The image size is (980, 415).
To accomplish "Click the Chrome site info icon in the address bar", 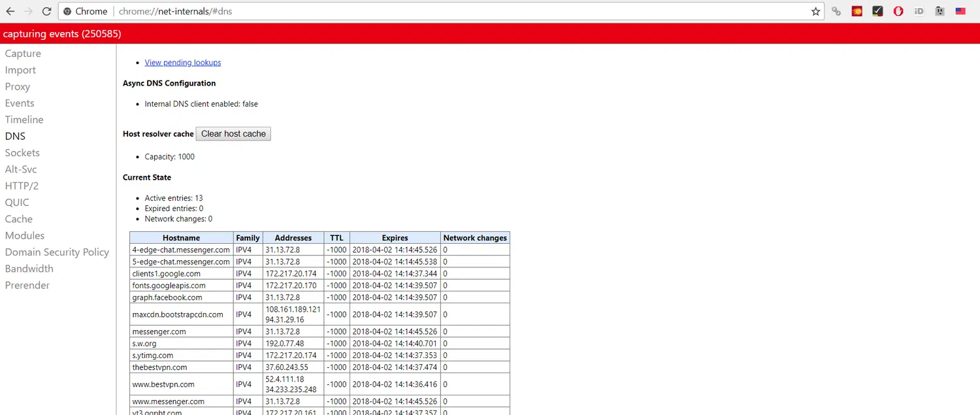I will coord(67,11).
